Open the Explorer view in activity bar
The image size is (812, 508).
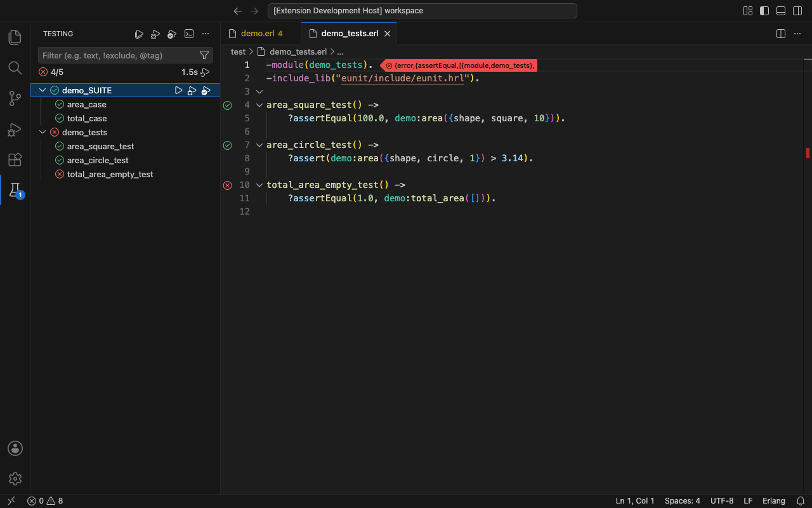click(x=15, y=37)
